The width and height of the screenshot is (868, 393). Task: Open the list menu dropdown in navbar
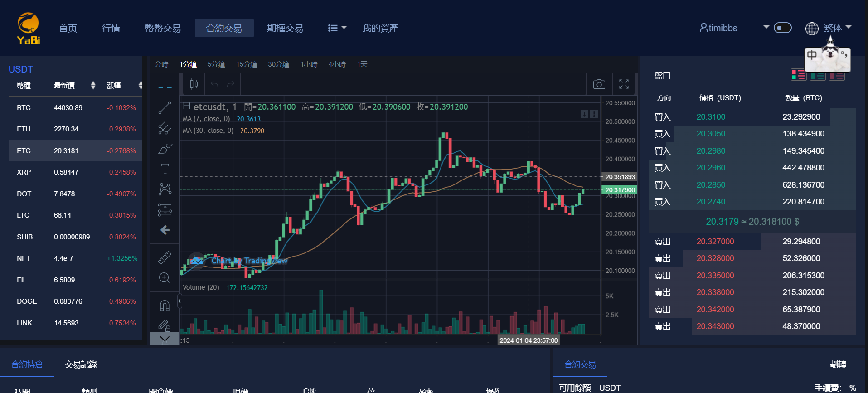[337, 28]
